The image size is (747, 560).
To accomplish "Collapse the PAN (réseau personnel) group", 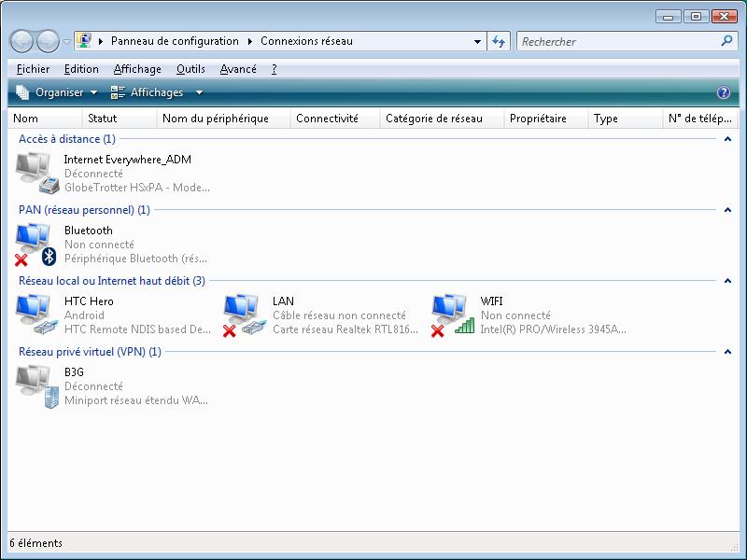I will (x=727, y=210).
